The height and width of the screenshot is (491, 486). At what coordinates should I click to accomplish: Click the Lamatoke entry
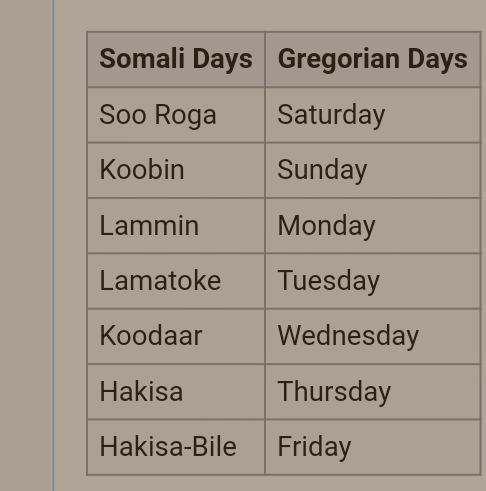(x=176, y=281)
